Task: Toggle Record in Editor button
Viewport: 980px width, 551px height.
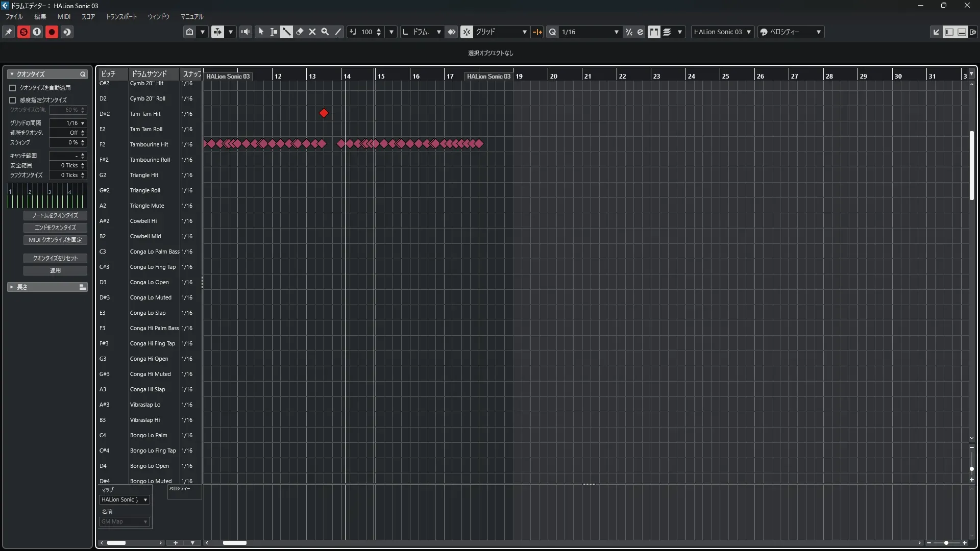Action: (52, 32)
